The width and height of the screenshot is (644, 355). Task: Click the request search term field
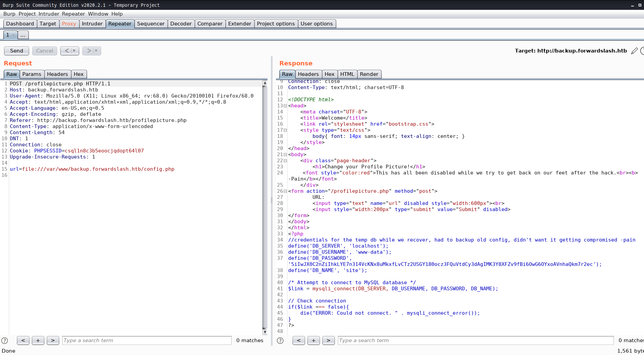tap(147, 340)
